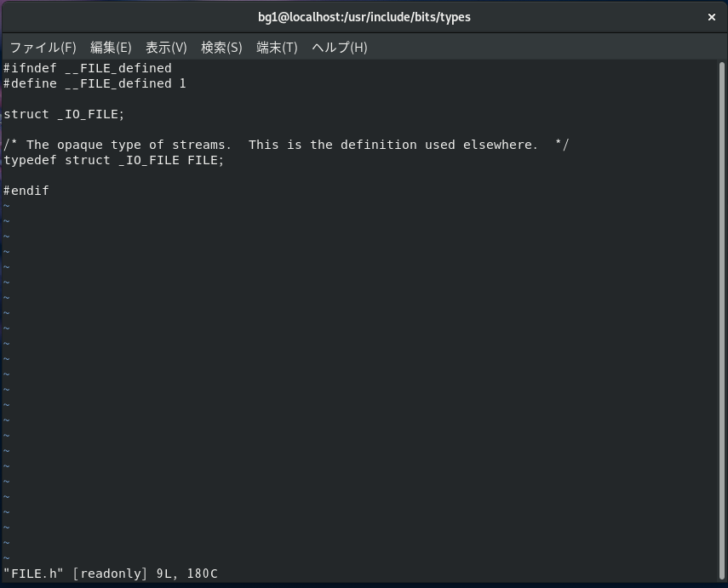728x588 pixels.
Task: Close the terminal window
Action: 711,17
